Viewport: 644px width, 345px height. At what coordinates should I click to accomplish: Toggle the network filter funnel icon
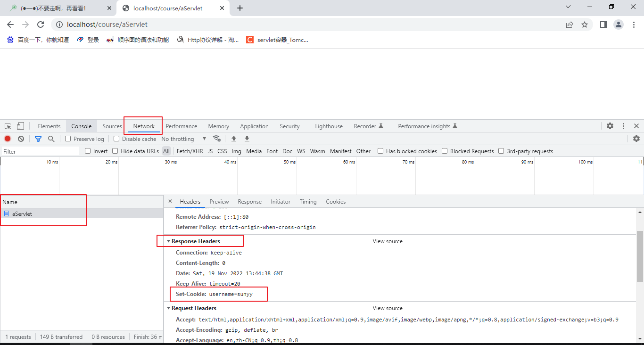coord(38,139)
